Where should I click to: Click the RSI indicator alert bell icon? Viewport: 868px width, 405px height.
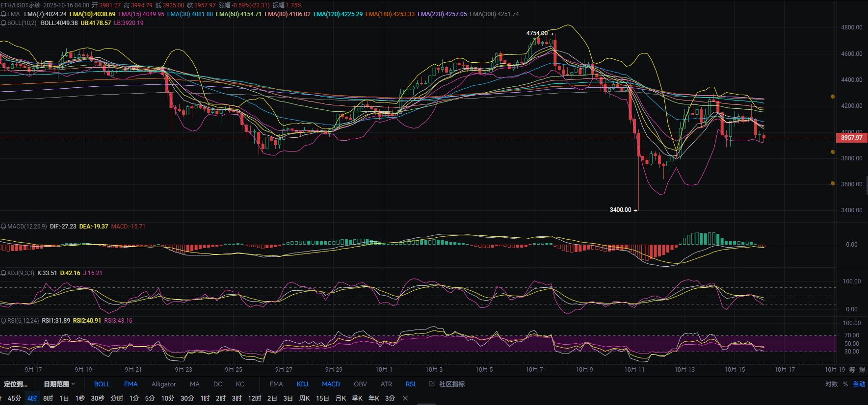click(x=3, y=321)
